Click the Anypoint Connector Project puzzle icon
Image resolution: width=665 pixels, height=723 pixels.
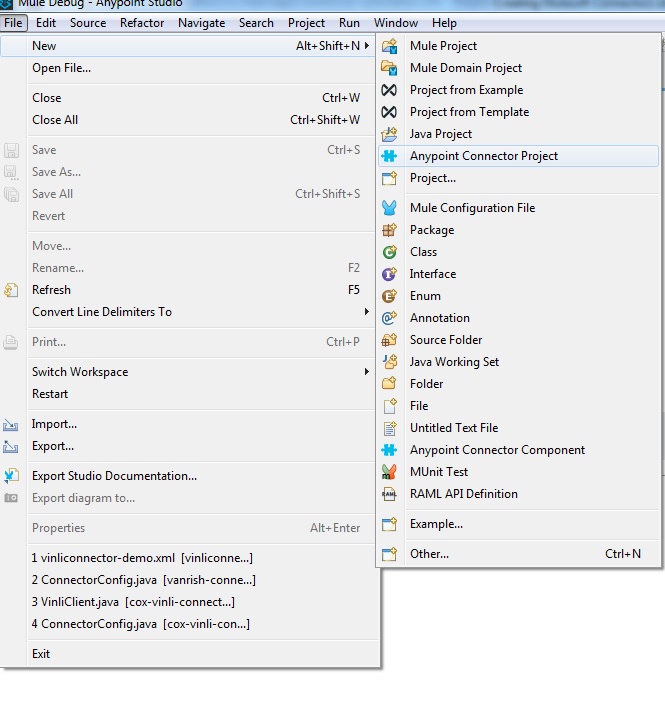389,156
